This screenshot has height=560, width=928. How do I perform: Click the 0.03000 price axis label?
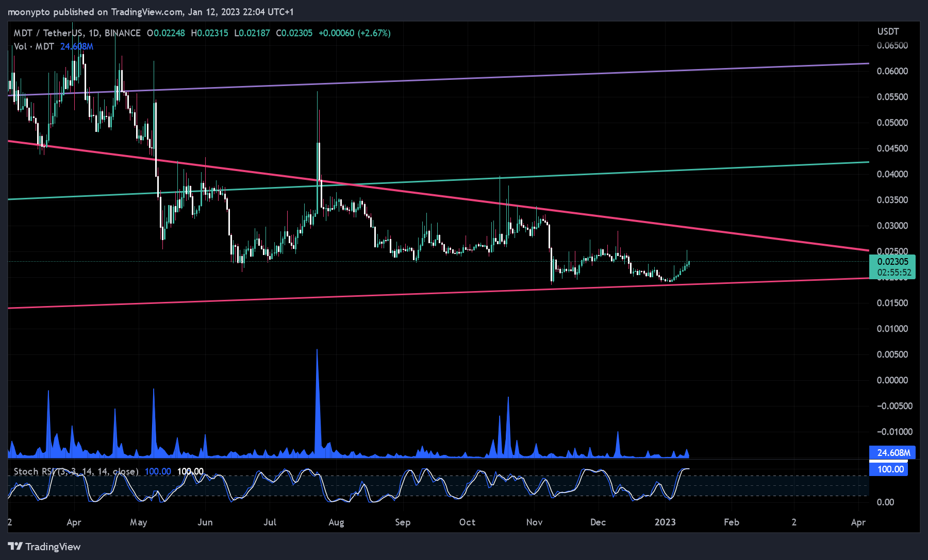892,226
